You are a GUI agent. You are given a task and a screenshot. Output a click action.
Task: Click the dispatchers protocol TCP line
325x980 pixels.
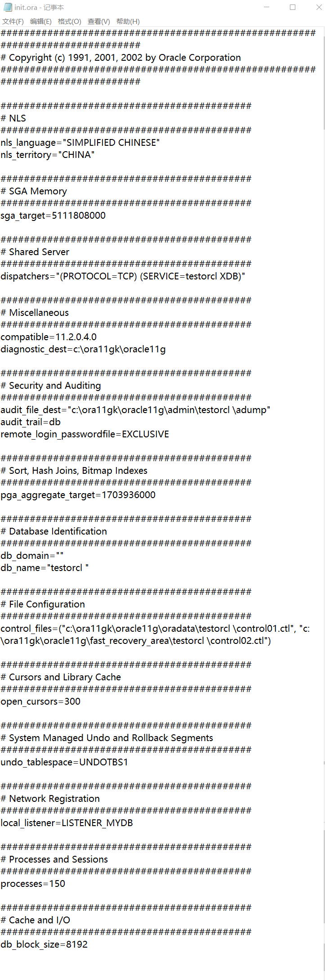pos(123,276)
